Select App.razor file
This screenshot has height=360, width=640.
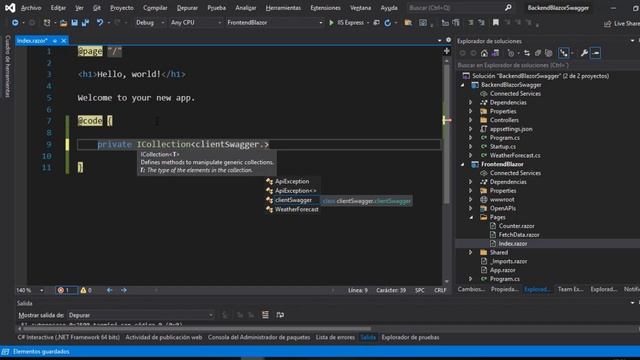point(502,270)
